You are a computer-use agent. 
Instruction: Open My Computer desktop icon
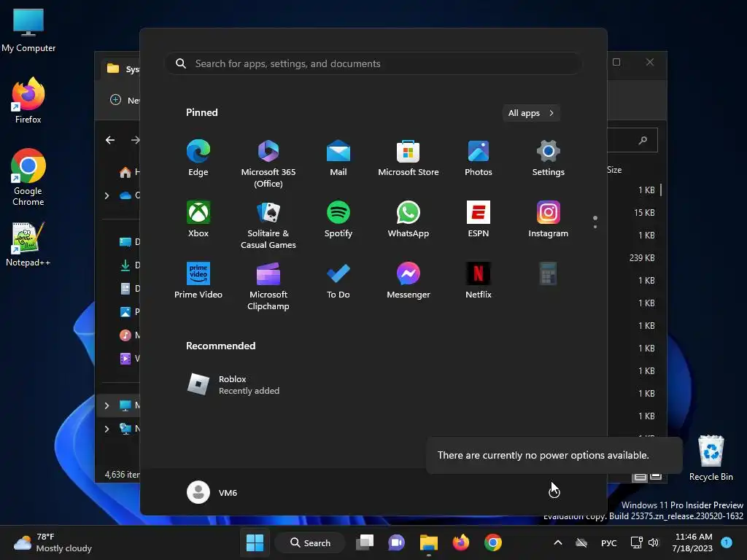[28, 31]
